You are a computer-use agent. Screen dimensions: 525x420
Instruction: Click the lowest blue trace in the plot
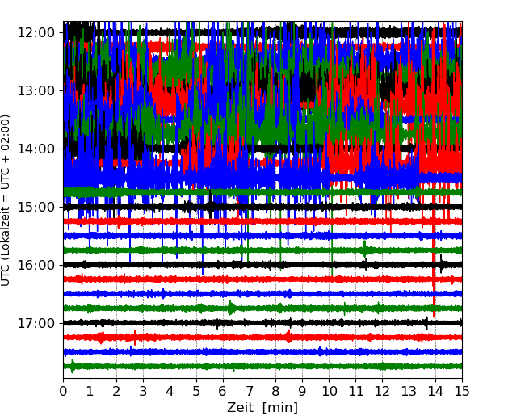coord(242,351)
